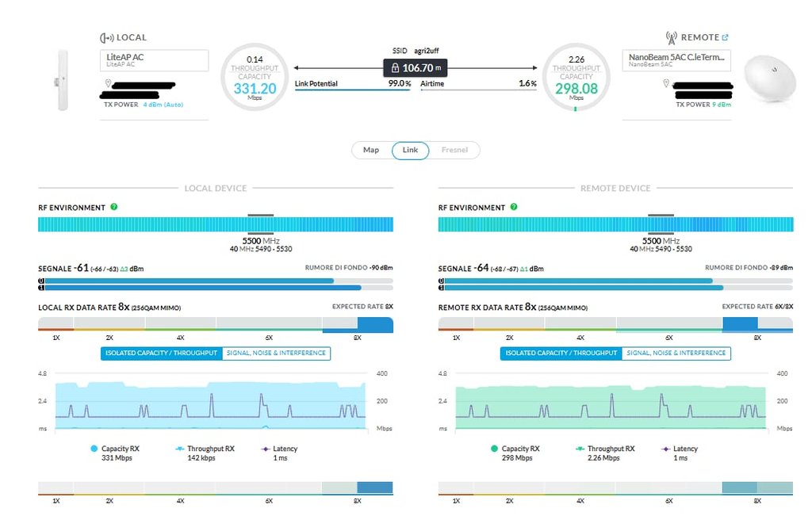This screenshot has width=812, height=516.
Task: Click the LiteAP AC device name field
Action: tap(155, 60)
